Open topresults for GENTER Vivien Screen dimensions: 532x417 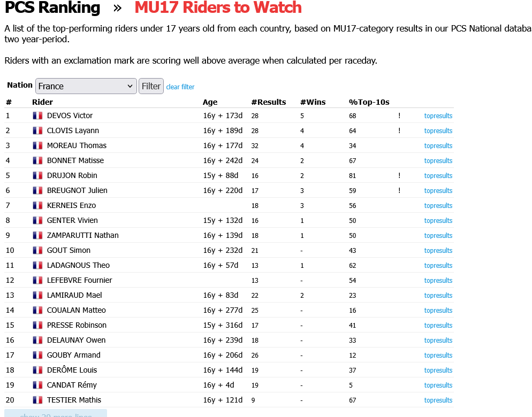click(438, 220)
